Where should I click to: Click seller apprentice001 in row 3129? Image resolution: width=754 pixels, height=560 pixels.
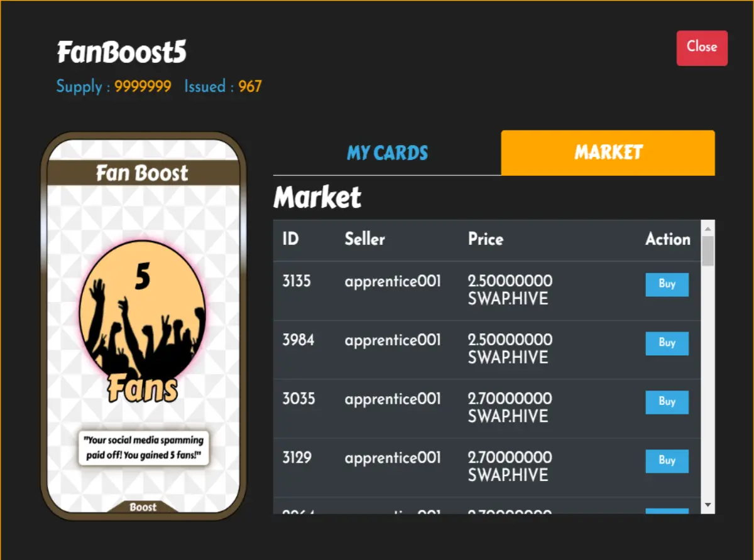tap(393, 458)
